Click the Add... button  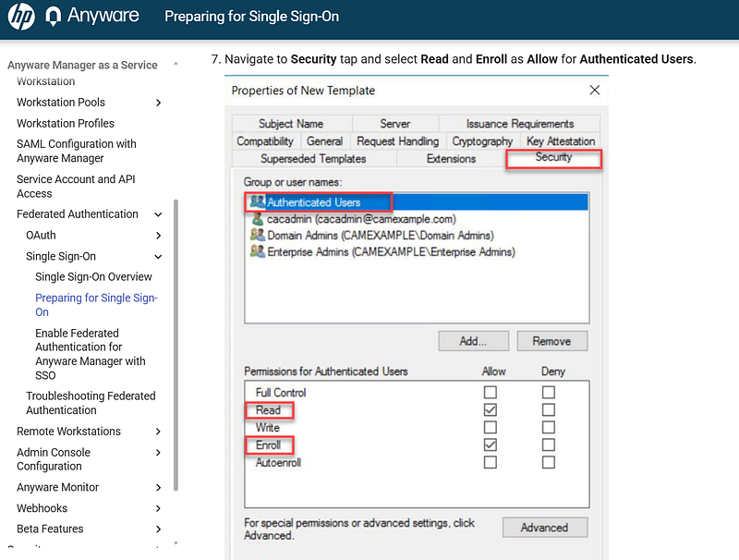(473, 341)
